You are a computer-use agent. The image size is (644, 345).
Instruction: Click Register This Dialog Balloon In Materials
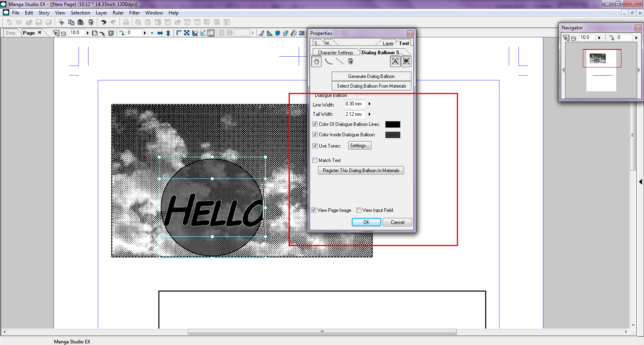[x=361, y=170]
